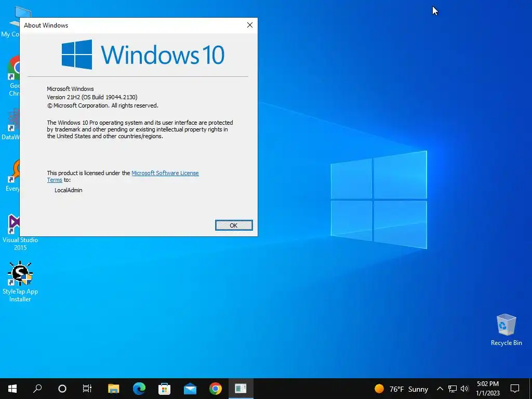
Task: Select the winver app taskbar button
Action: tap(241, 389)
